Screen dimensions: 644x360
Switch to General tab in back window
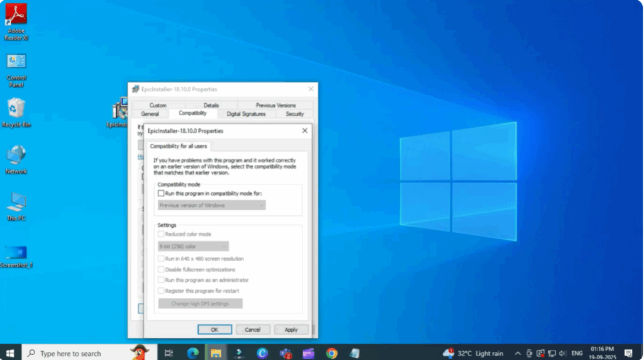150,114
